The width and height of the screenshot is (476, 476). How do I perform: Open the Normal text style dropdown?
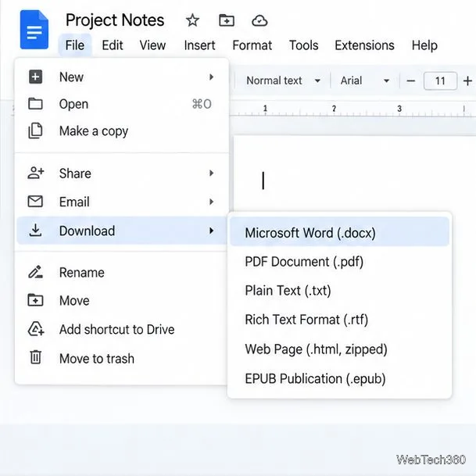[x=283, y=81]
